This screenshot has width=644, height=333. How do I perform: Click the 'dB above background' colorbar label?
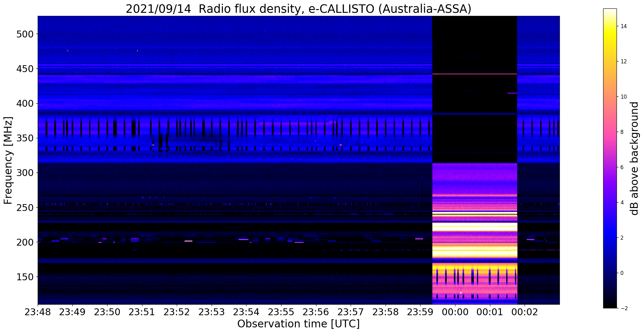(x=634, y=159)
